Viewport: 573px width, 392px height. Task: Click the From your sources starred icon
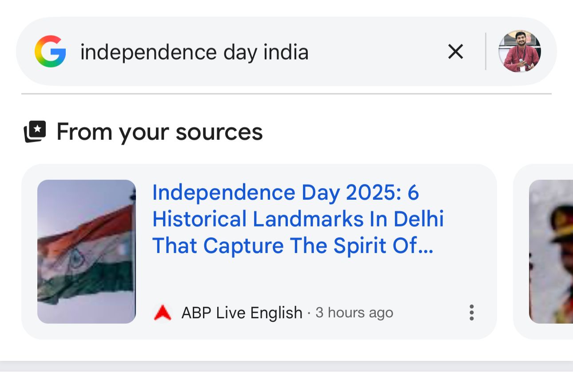click(35, 131)
